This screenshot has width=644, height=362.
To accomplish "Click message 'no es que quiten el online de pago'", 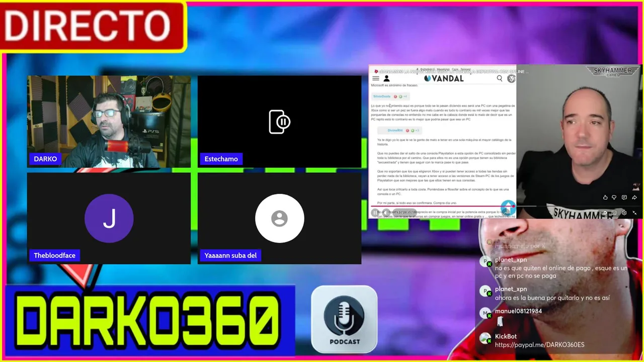I will (561, 272).
